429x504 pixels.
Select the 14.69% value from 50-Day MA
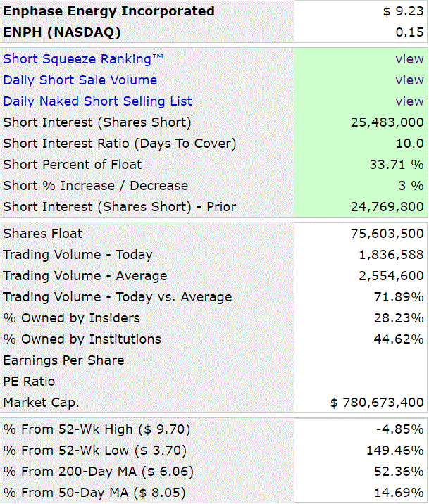coord(399,493)
